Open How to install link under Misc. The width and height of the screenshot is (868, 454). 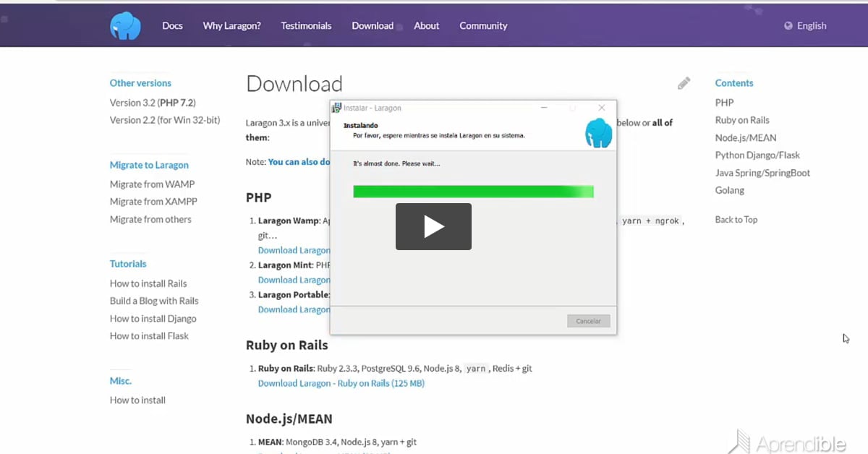click(x=137, y=400)
